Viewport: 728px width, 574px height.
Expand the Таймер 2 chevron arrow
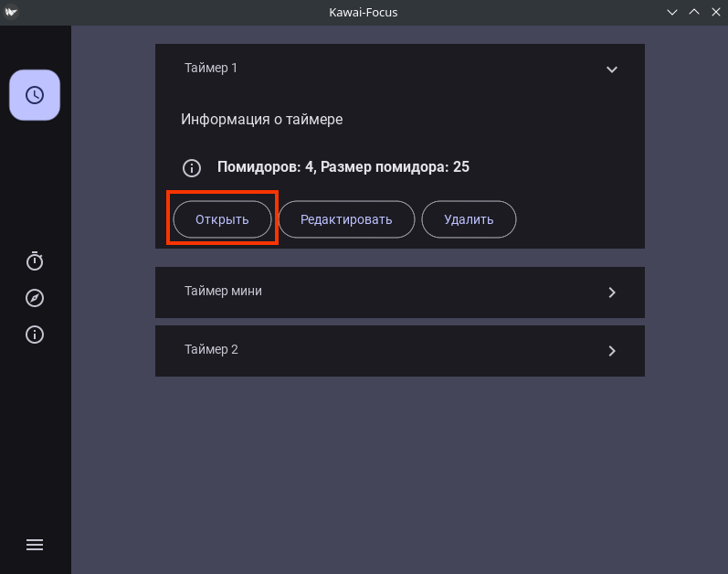point(612,351)
